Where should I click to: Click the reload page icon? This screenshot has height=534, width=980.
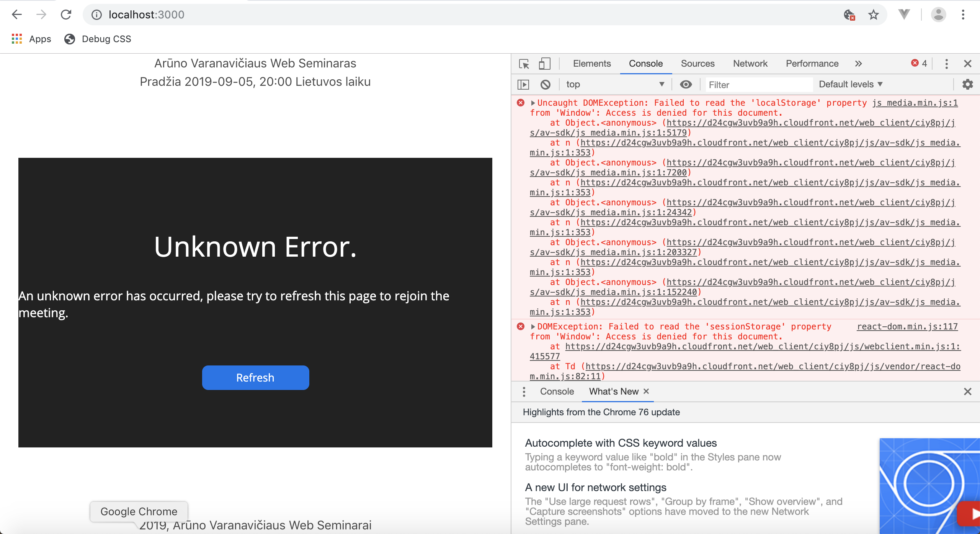point(66,15)
